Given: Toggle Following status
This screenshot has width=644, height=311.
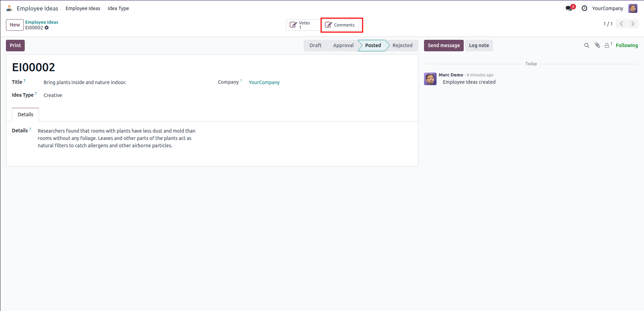Looking at the screenshot, I should (x=627, y=45).
